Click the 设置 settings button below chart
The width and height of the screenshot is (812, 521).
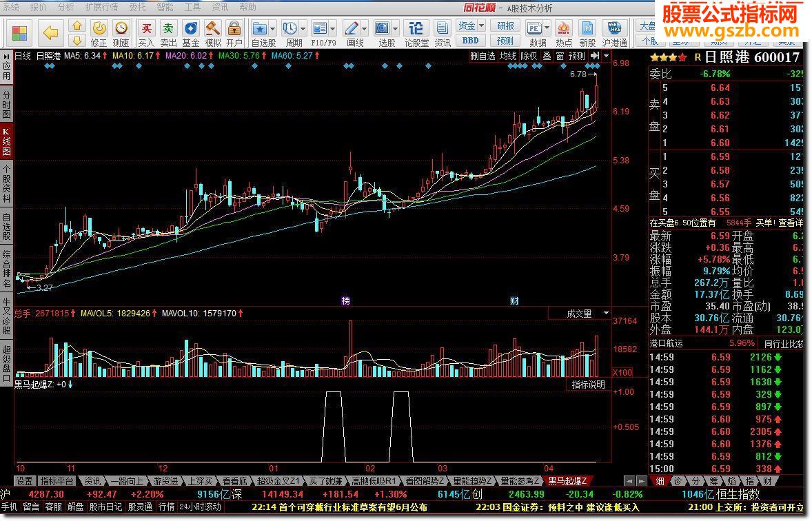pyautogui.click(x=24, y=482)
